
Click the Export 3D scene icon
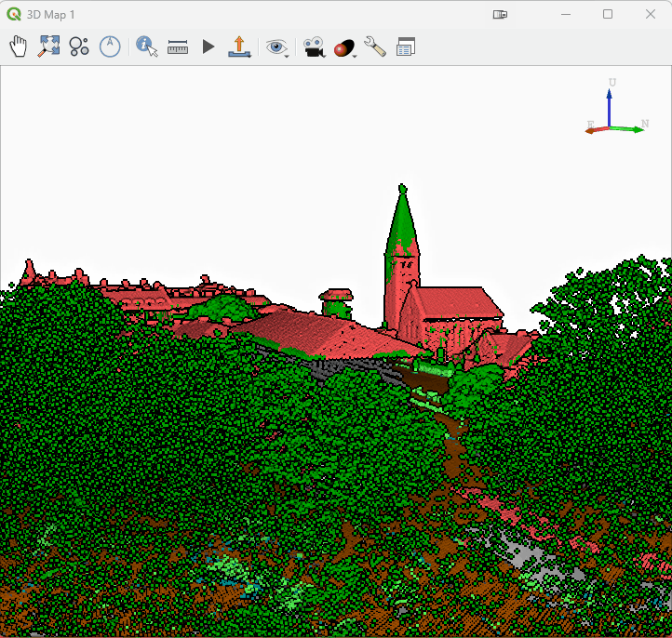coord(239,47)
